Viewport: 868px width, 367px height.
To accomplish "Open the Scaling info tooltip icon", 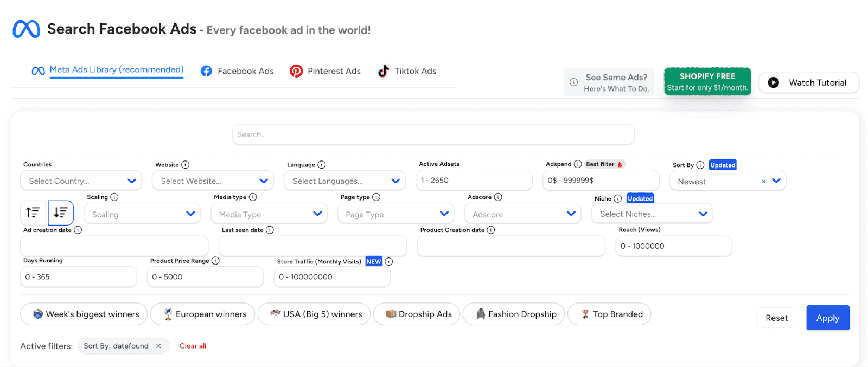I will click(x=114, y=197).
